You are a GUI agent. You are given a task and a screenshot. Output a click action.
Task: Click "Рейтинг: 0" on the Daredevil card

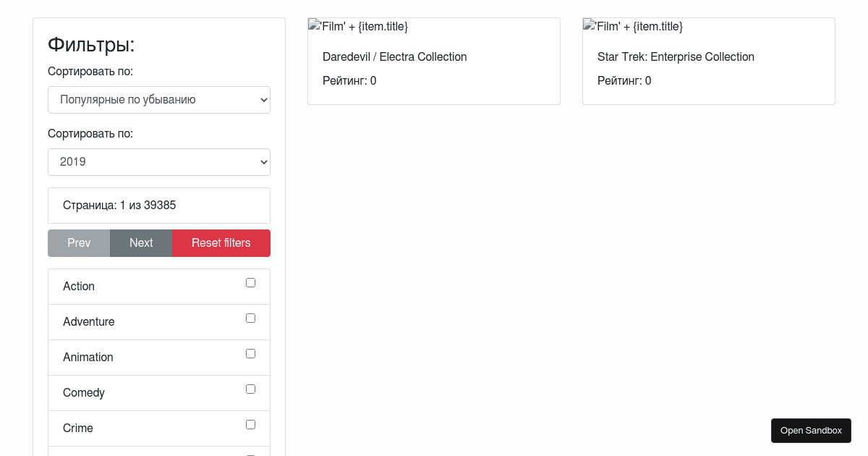coord(349,80)
